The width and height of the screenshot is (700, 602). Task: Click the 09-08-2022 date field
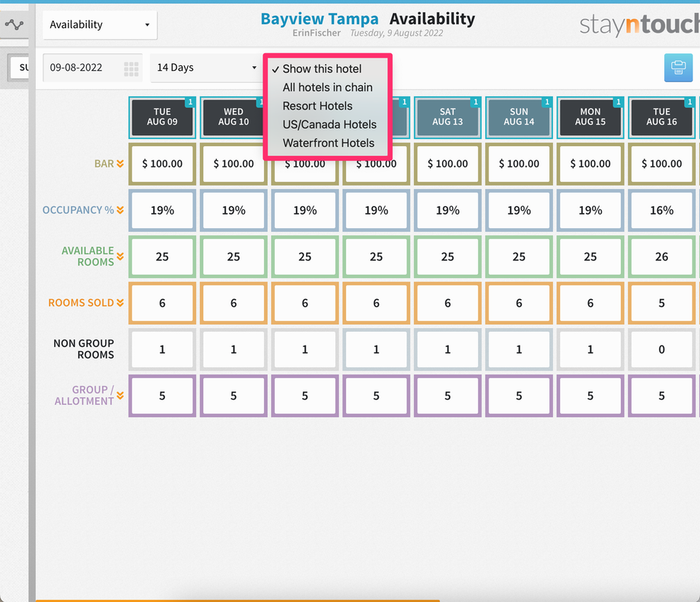(93, 68)
